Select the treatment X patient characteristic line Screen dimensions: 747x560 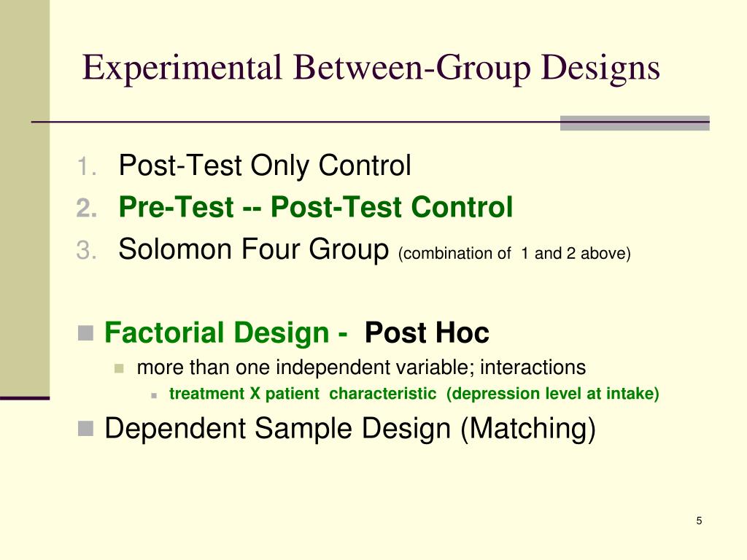click(x=303, y=393)
